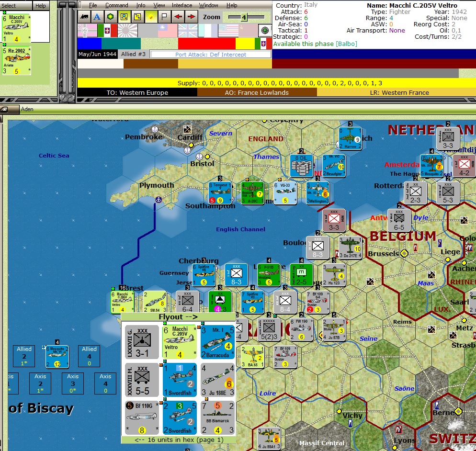Viewport: 476px width, 451px height.
Task: Select the Japanese rising sun flag
Action: [127, 31]
